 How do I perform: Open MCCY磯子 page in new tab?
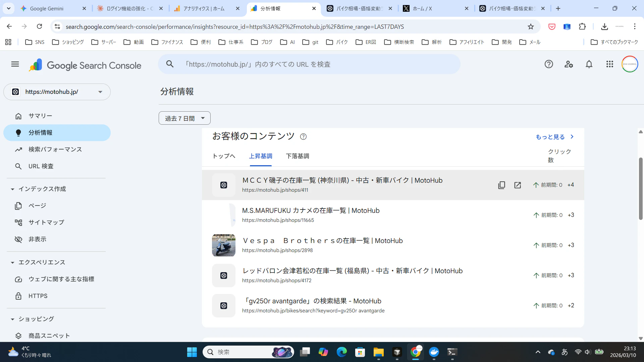(x=518, y=185)
